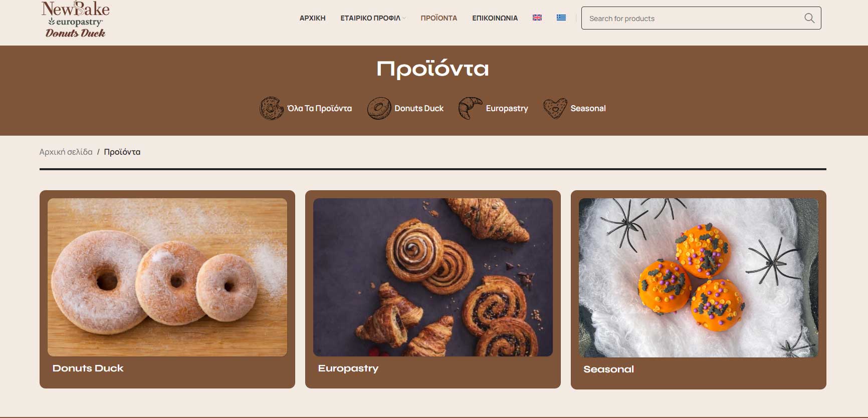Click the NewBake Donuts Duck logo
868x418 pixels.
(76, 20)
